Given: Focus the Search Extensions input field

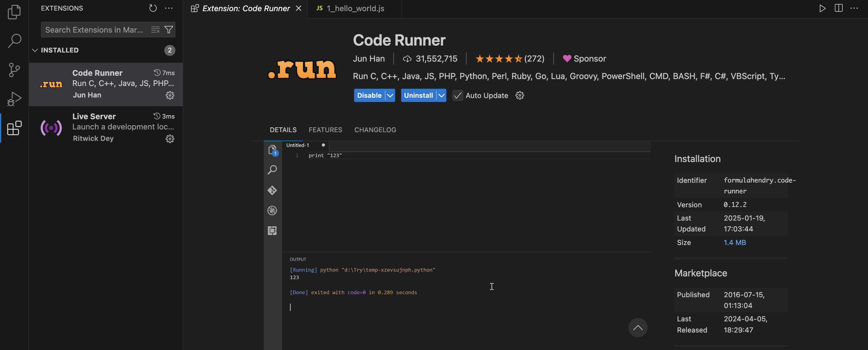Looking at the screenshot, I should coord(94,30).
